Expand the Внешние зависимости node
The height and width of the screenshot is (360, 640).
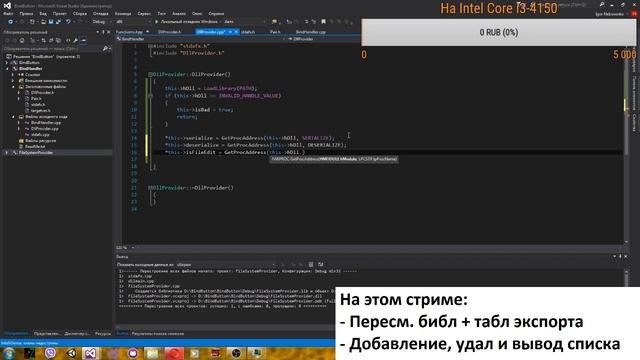[x=13, y=81]
